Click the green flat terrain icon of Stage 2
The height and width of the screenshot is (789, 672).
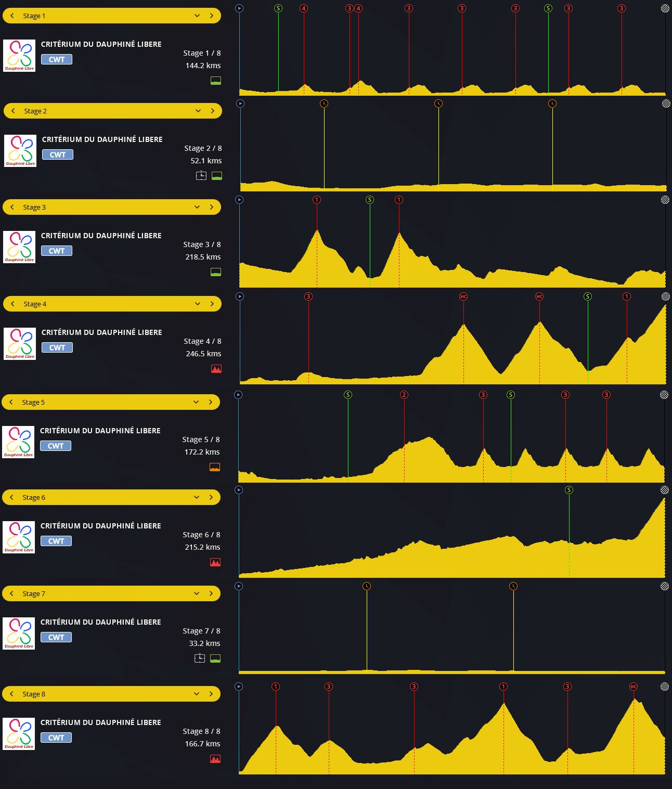tap(217, 176)
